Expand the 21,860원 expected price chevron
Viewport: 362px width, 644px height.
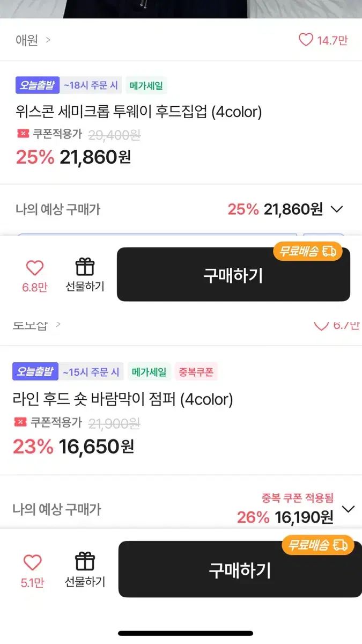click(x=337, y=209)
